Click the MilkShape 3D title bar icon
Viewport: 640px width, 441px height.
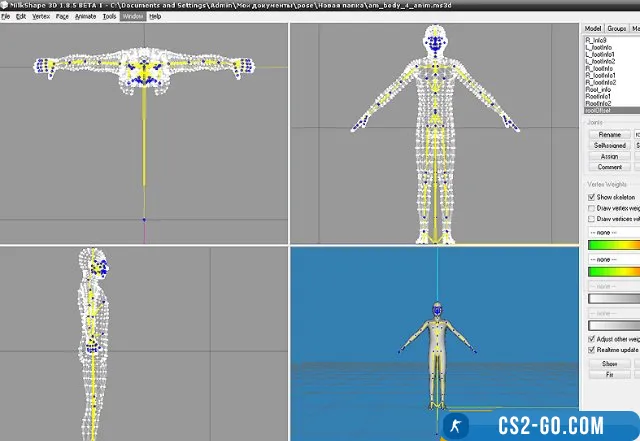(x=5, y=5)
